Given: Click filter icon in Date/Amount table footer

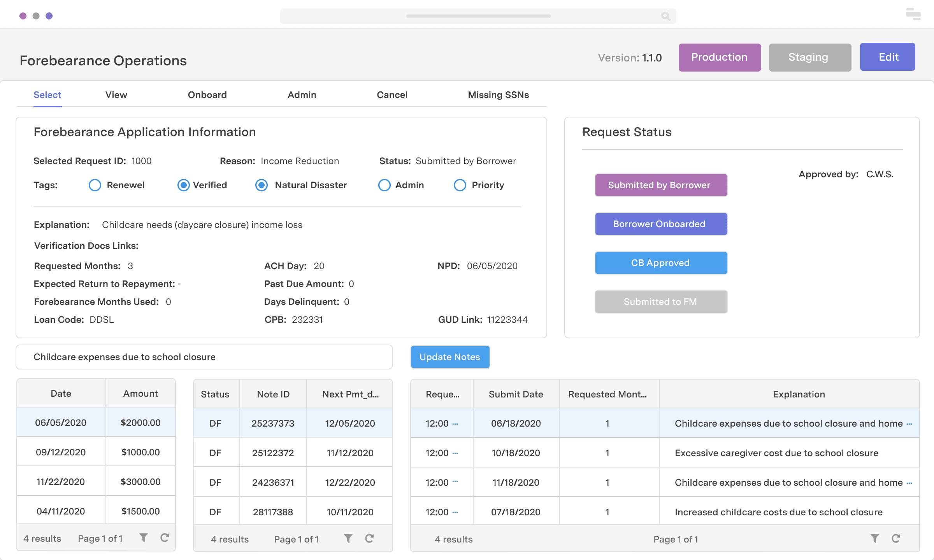Looking at the screenshot, I should point(144,538).
